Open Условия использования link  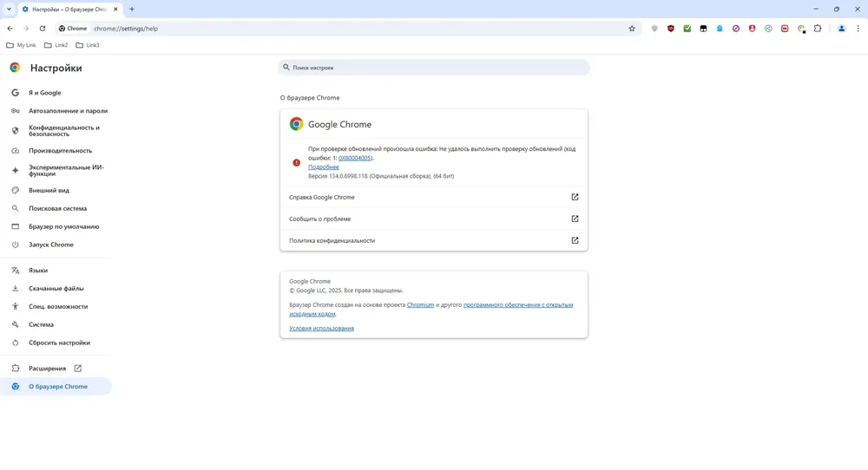click(321, 328)
